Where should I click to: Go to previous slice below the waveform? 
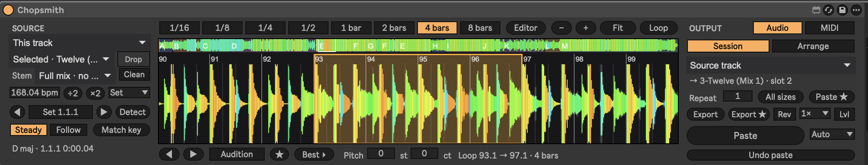169,154
